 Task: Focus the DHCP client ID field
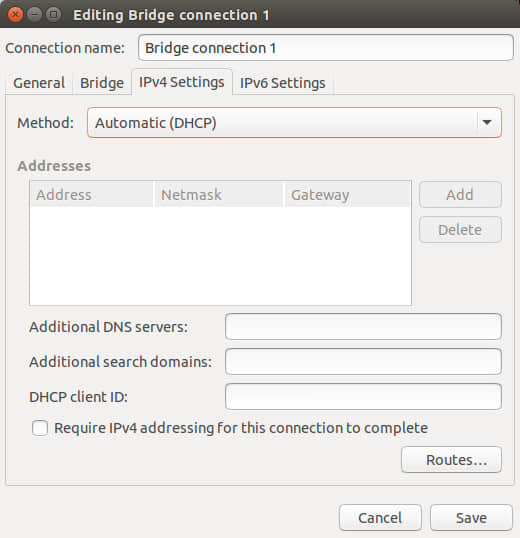[364, 397]
